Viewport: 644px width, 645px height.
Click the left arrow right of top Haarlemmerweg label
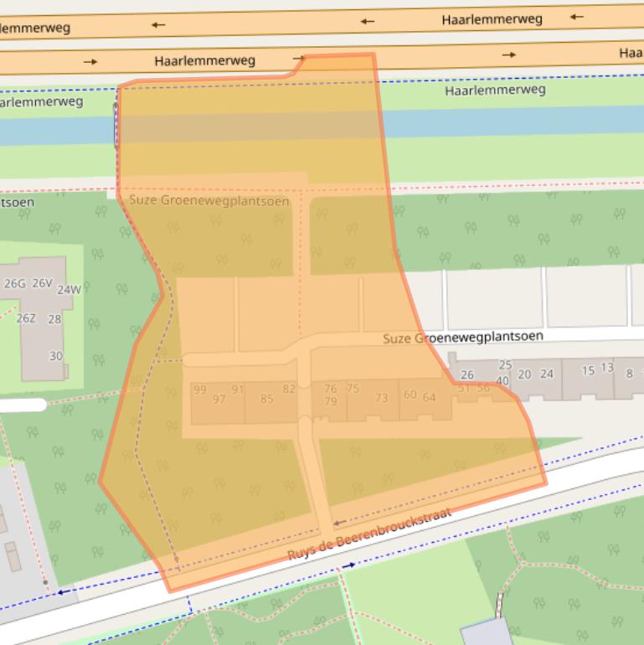pos(575,16)
